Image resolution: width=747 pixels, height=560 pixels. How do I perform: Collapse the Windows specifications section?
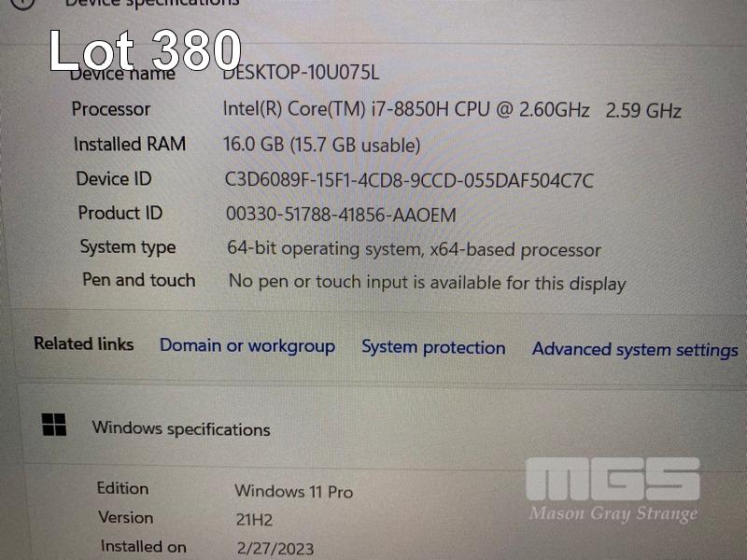click(x=181, y=429)
